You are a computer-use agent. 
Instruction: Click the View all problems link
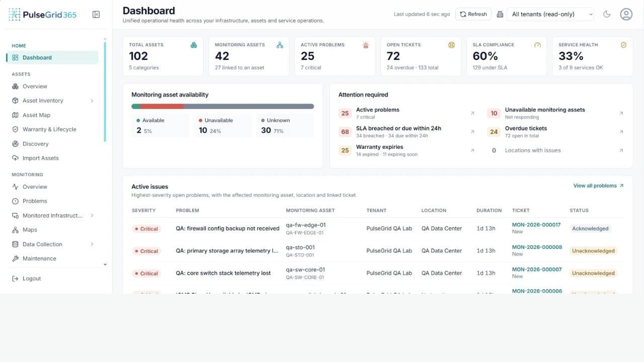coord(598,186)
